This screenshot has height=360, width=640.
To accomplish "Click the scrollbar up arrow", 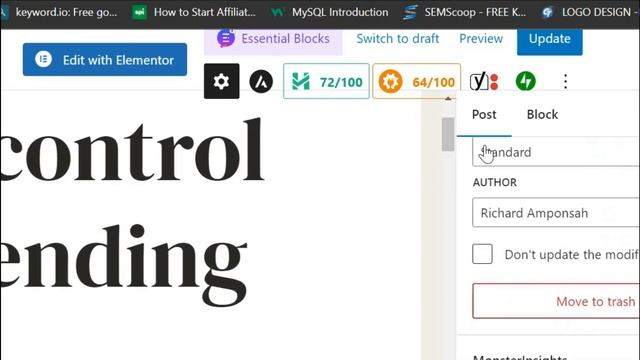I will [448, 98].
